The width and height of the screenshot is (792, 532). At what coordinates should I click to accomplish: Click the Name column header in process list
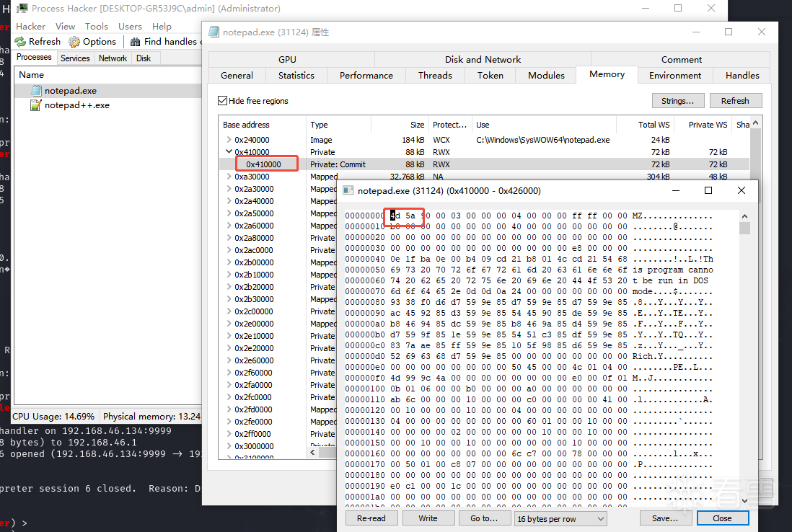click(108, 75)
